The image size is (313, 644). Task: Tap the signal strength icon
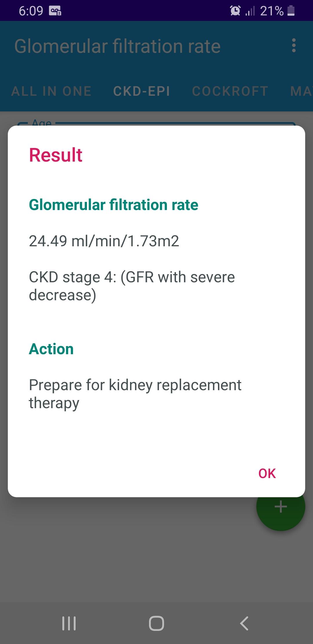250,11
